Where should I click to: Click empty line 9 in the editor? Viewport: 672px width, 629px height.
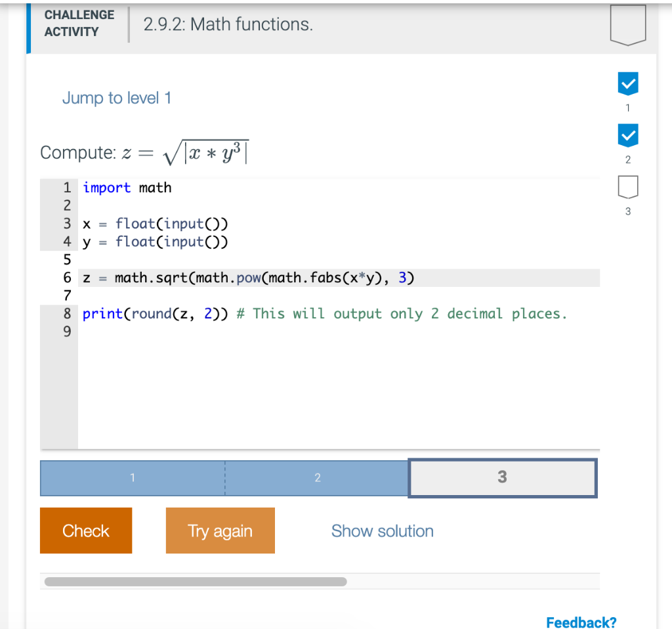coord(339,332)
